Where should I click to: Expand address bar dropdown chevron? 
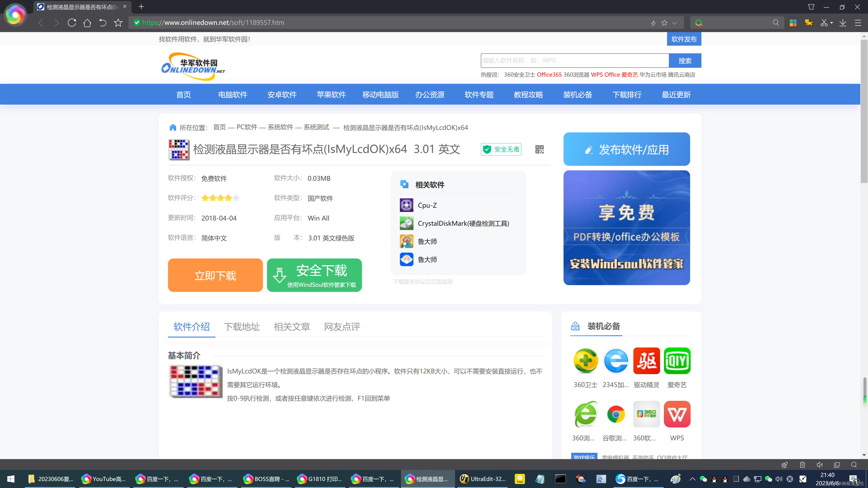pyautogui.click(x=674, y=23)
